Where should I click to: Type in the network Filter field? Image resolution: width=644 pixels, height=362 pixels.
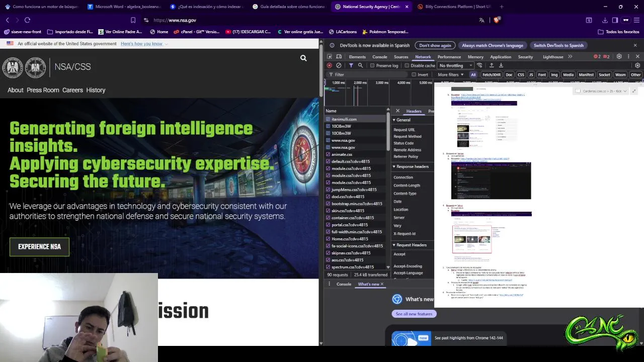coord(367,74)
